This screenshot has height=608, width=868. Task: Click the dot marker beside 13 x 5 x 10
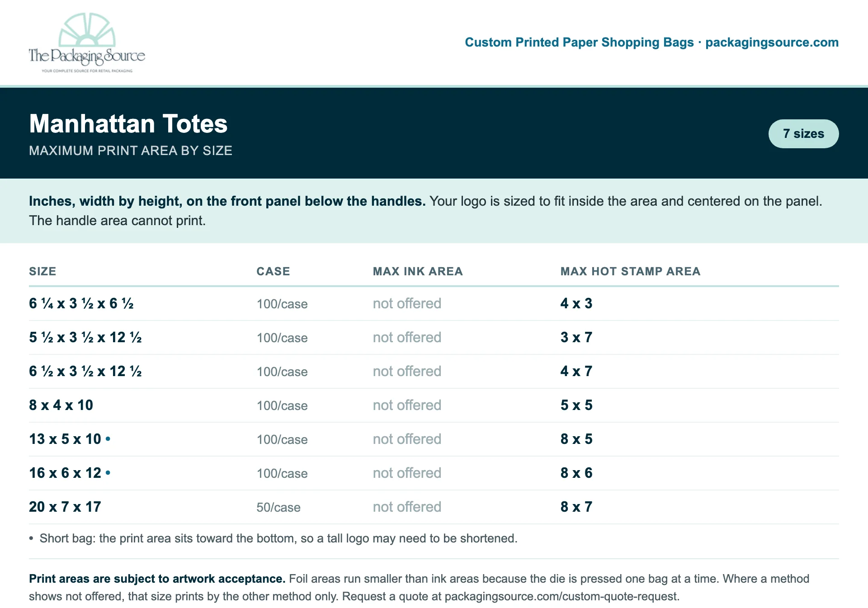108,438
